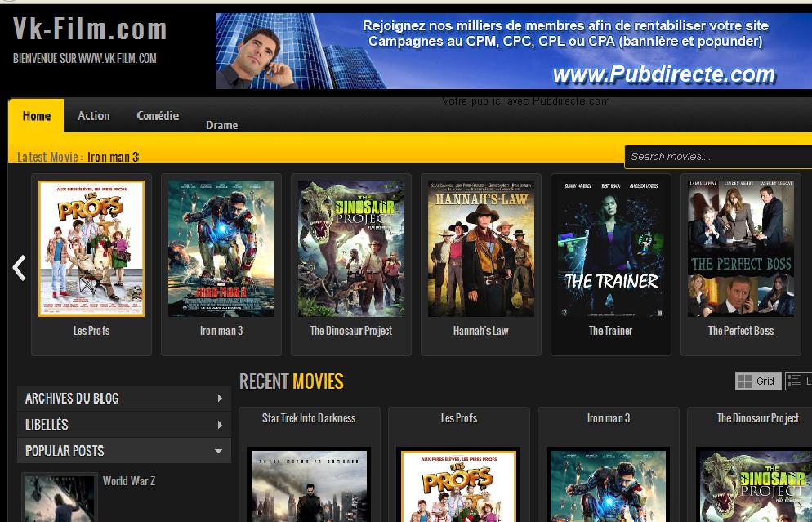Open the Comédie category

click(158, 115)
